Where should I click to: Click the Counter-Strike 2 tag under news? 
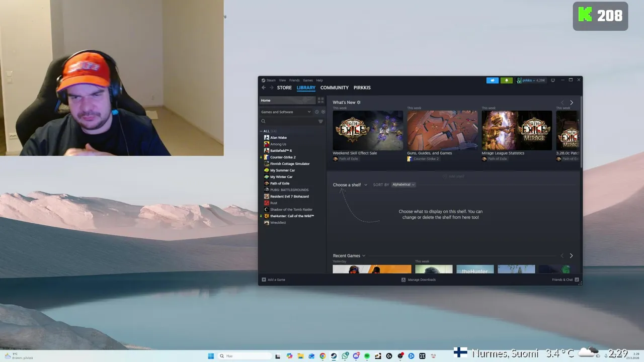click(x=423, y=159)
